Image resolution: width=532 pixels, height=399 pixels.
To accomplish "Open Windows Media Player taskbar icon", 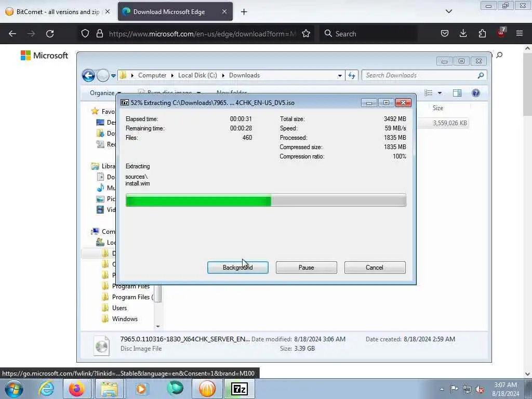I will point(141,389).
